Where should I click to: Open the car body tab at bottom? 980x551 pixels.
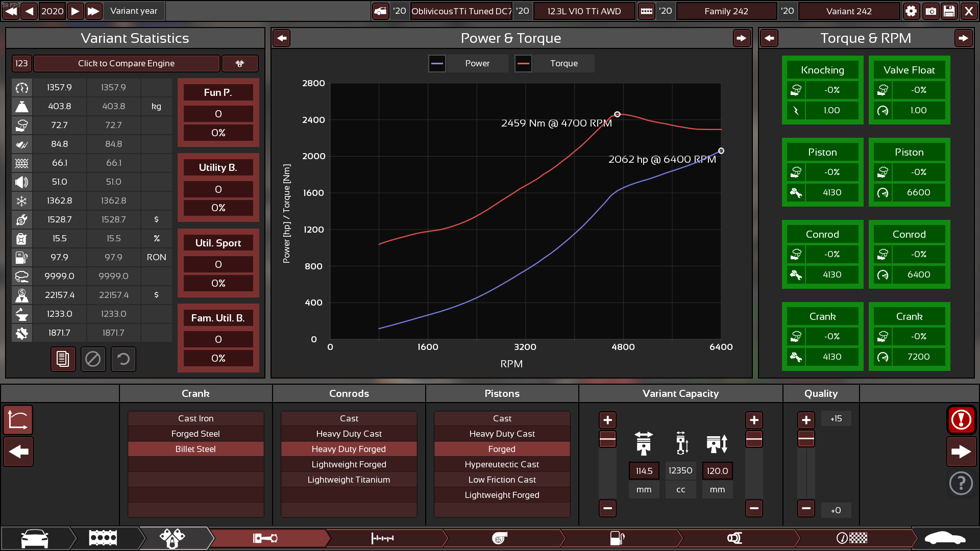35,538
